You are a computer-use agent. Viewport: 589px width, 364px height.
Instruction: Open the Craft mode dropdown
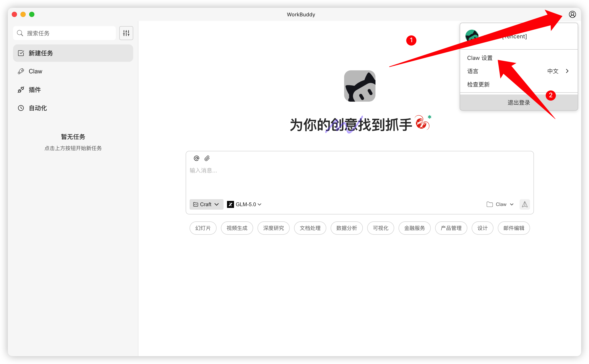pyautogui.click(x=206, y=204)
